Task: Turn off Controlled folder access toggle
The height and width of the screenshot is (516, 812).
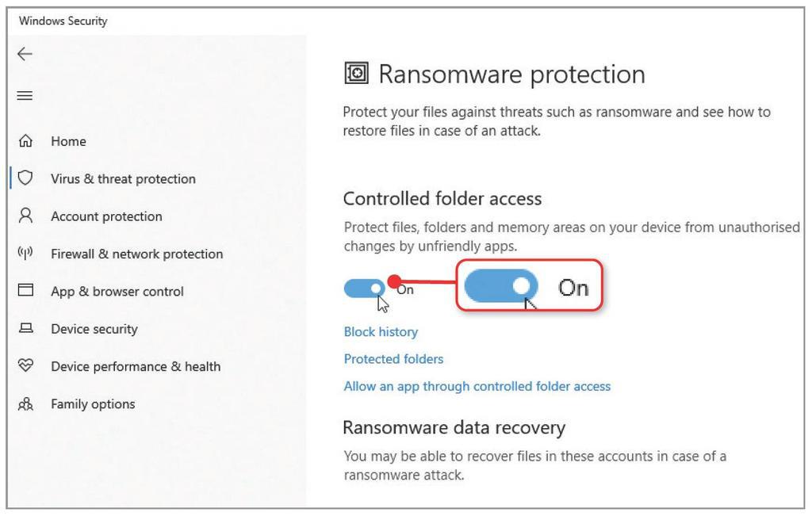Action: click(x=365, y=289)
